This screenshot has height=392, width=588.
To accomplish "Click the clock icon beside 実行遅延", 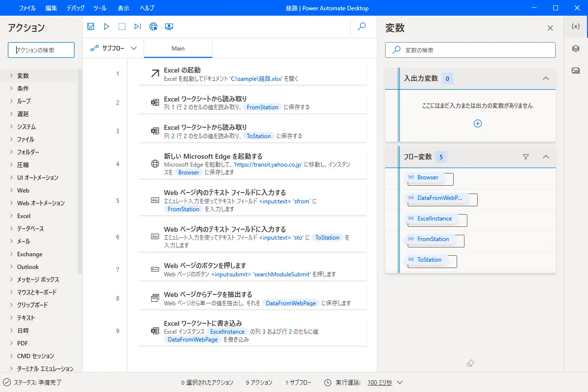I will click(x=328, y=383).
